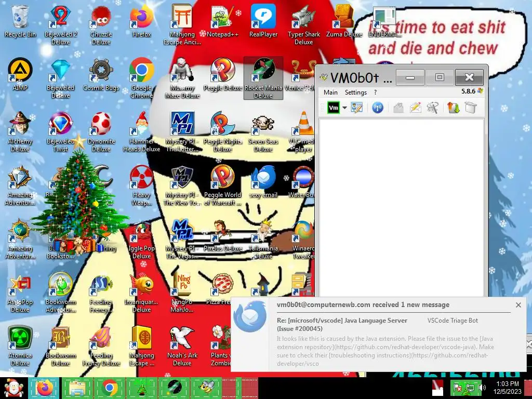
Task: Click the keys and tools icon in VMBot
Action: (432, 108)
